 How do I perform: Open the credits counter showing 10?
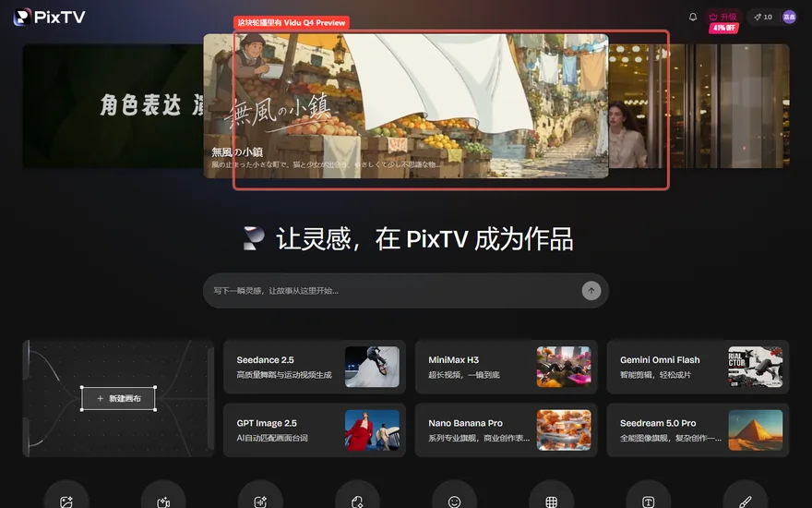point(763,17)
